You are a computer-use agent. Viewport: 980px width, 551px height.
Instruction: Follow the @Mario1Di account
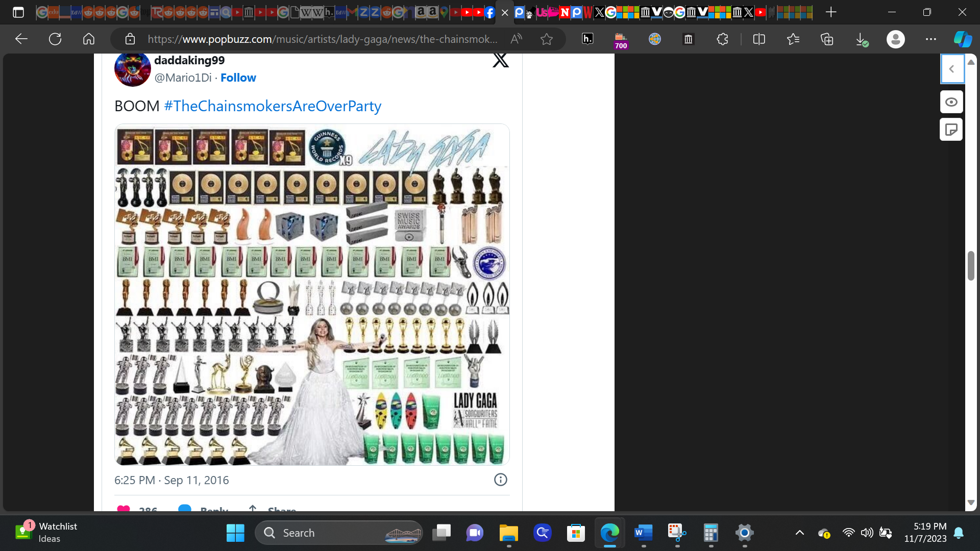click(238, 78)
